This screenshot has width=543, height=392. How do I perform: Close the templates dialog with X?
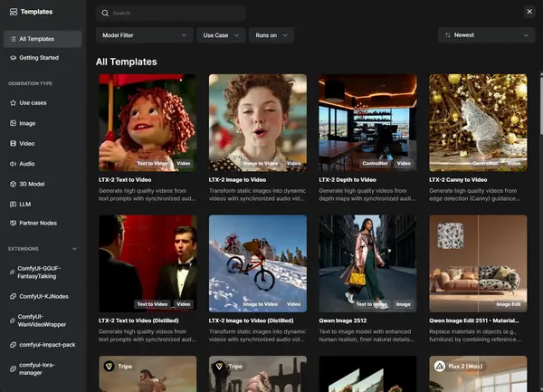529,12
